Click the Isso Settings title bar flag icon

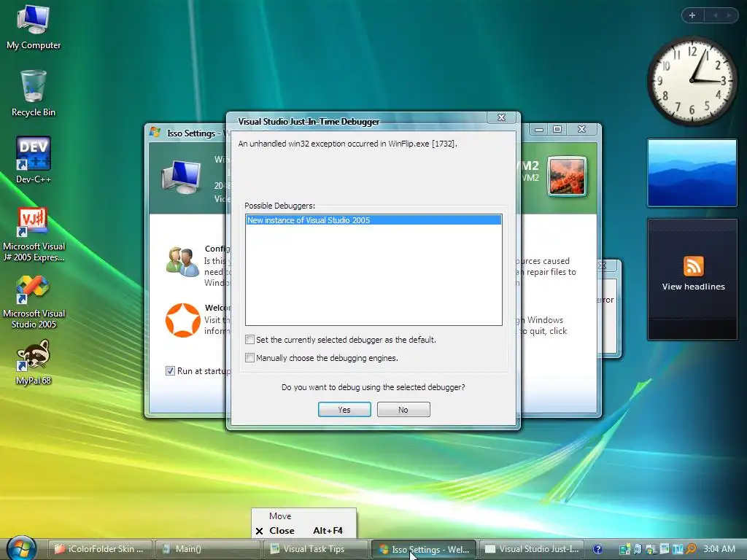point(155,133)
